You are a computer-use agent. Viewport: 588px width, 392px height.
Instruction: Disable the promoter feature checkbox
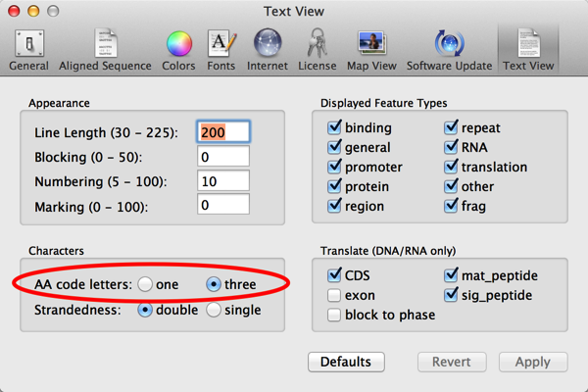(336, 167)
